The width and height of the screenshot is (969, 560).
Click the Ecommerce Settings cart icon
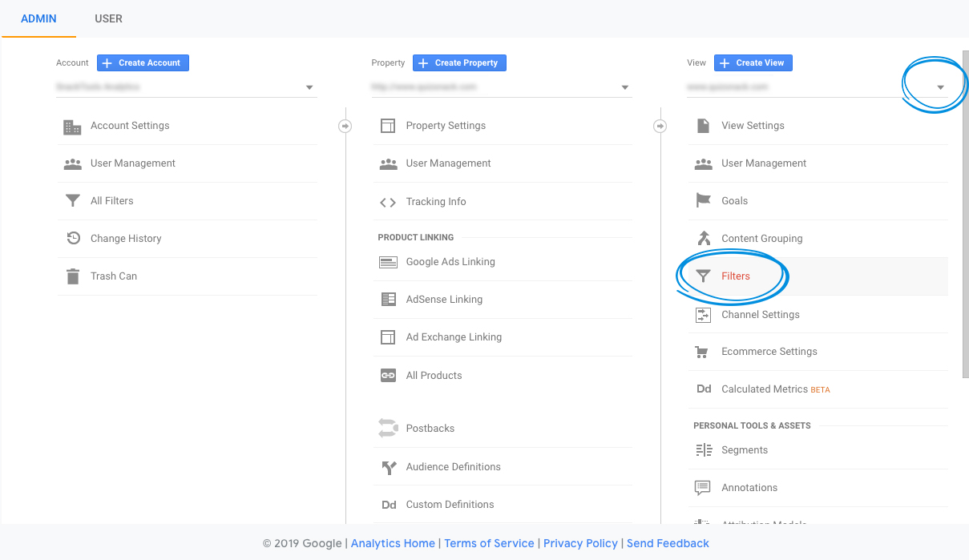tap(702, 352)
